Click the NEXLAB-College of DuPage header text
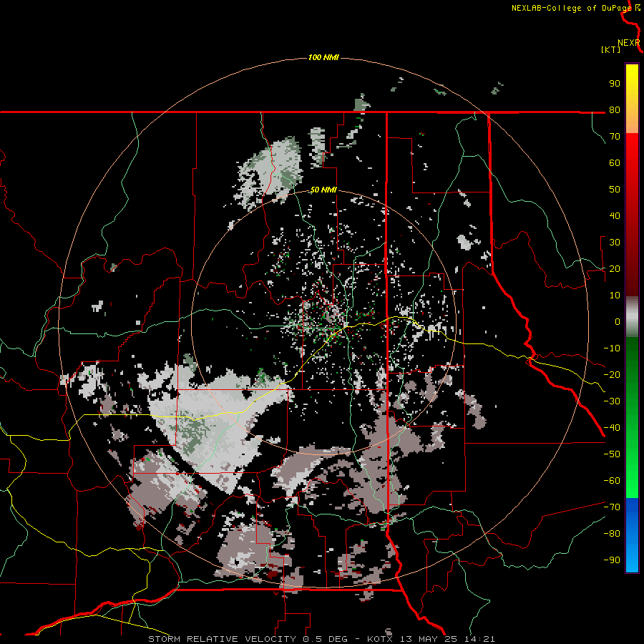This screenshot has height=644, width=644. [x=571, y=8]
